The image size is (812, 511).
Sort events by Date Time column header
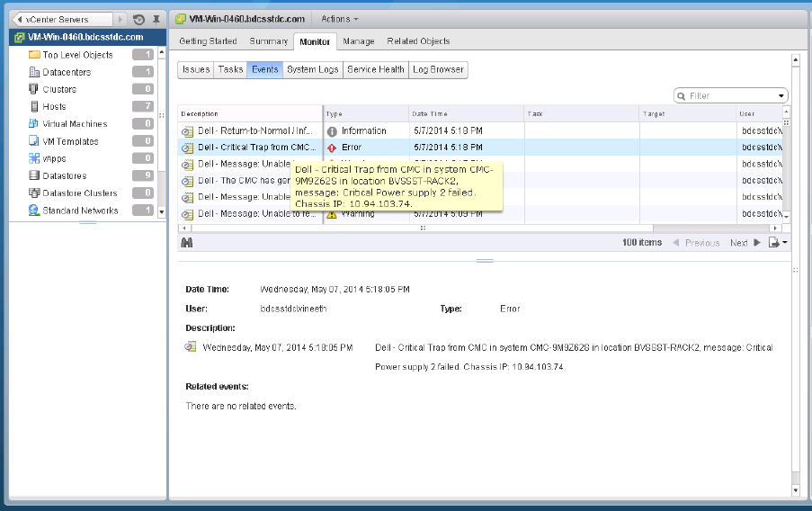pyautogui.click(x=466, y=114)
